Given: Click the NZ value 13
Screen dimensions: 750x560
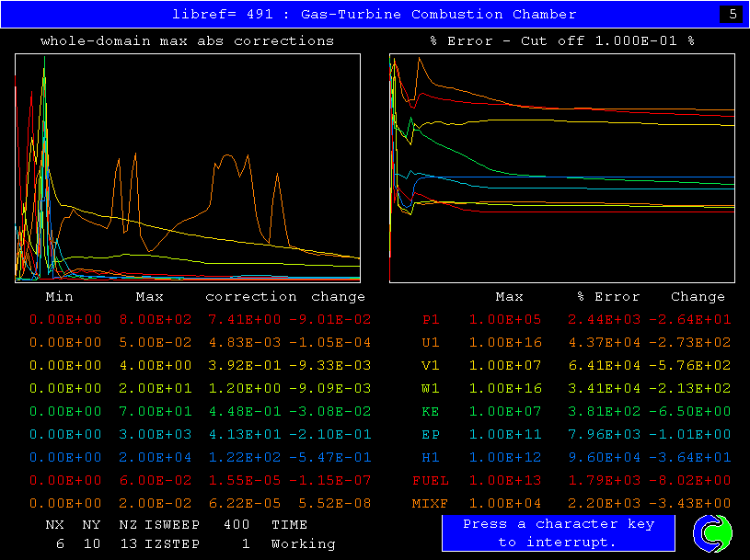Looking at the screenshot, I should click(x=129, y=543).
